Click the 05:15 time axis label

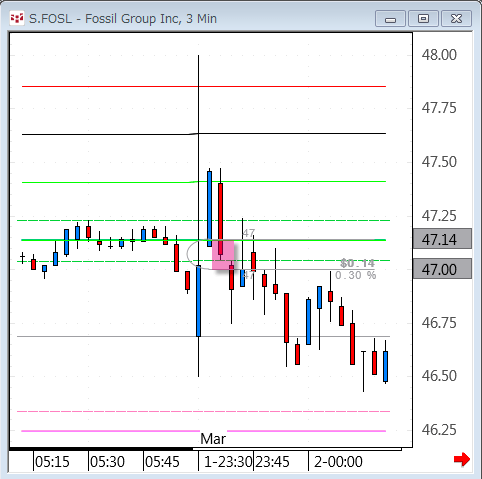point(52,462)
